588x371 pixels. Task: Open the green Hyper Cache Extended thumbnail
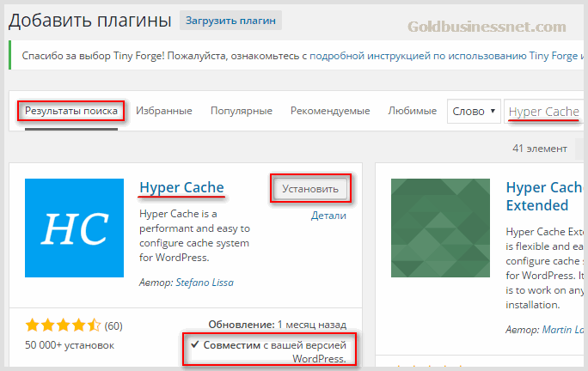tap(440, 228)
